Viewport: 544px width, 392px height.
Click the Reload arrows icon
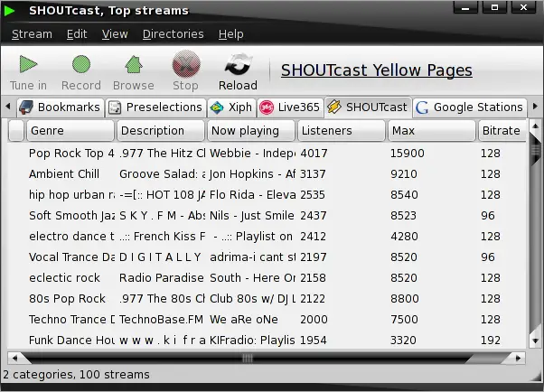click(x=239, y=64)
